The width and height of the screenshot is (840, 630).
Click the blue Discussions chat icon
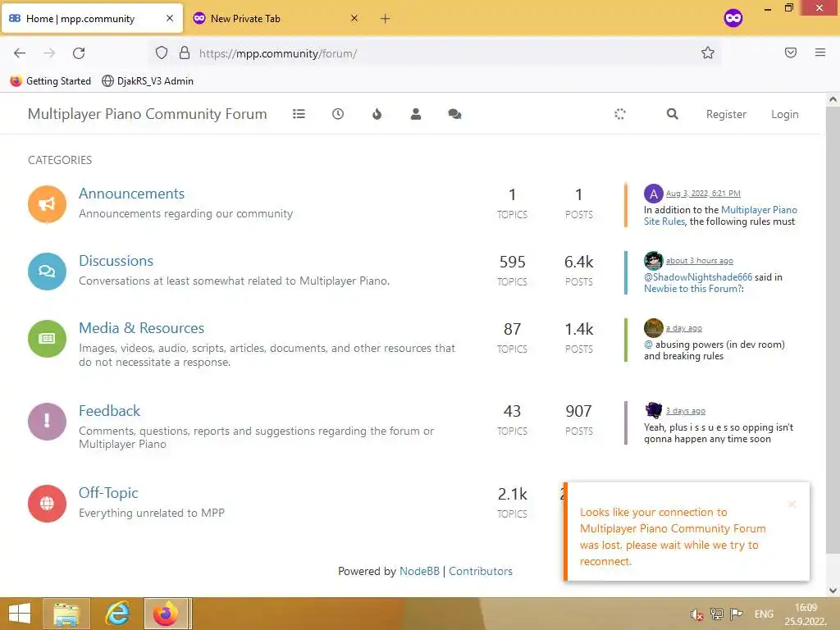47,271
